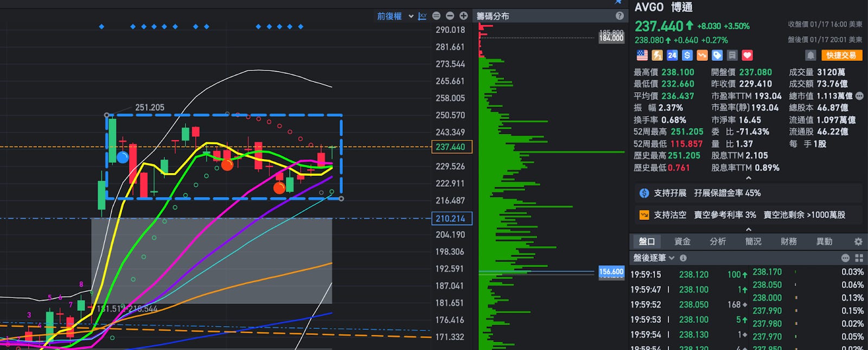The image size is (868, 350).
Task: Click the 19:59:52 tick row
Action: click(x=688, y=305)
